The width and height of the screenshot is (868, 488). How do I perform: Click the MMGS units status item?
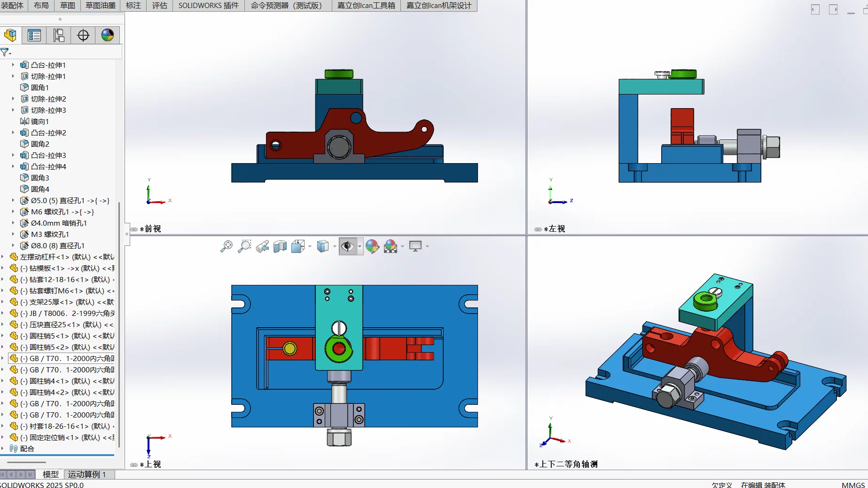(x=853, y=485)
